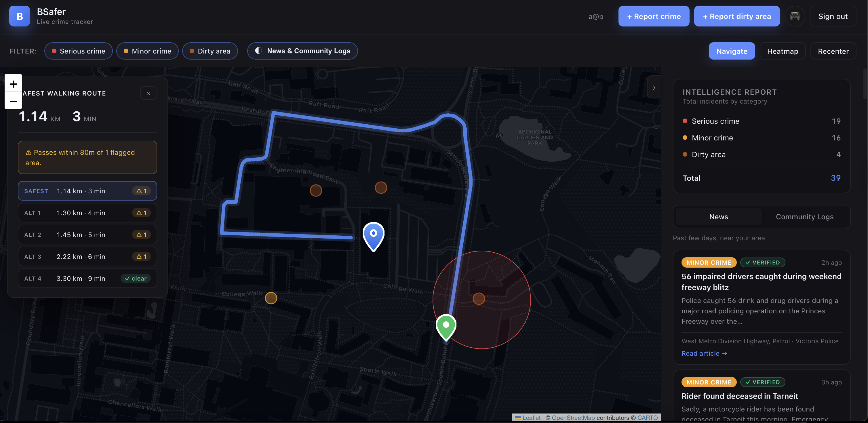Switch to the Community Logs tab
The height and width of the screenshot is (423, 868).
point(804,217)
